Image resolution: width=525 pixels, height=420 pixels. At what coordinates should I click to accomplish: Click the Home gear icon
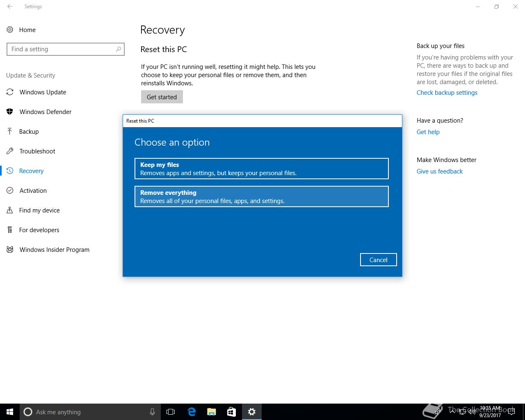tap(10, 30)
